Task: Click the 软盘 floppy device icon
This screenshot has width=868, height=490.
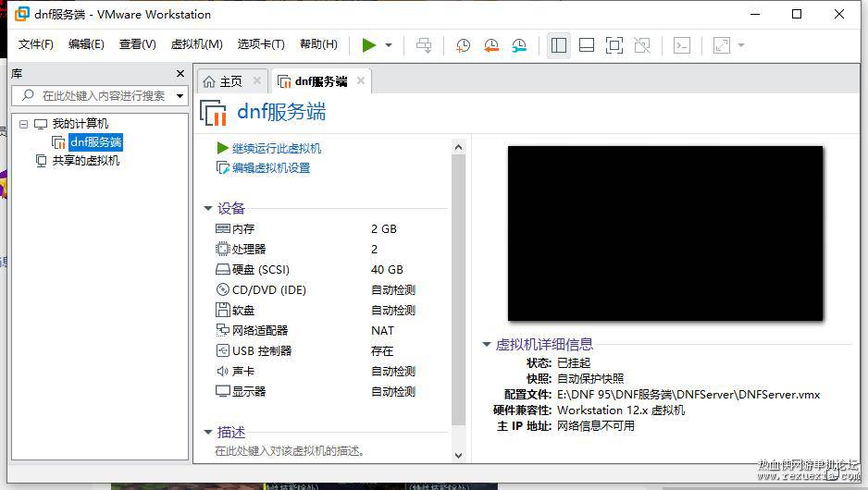Action: 222,310
